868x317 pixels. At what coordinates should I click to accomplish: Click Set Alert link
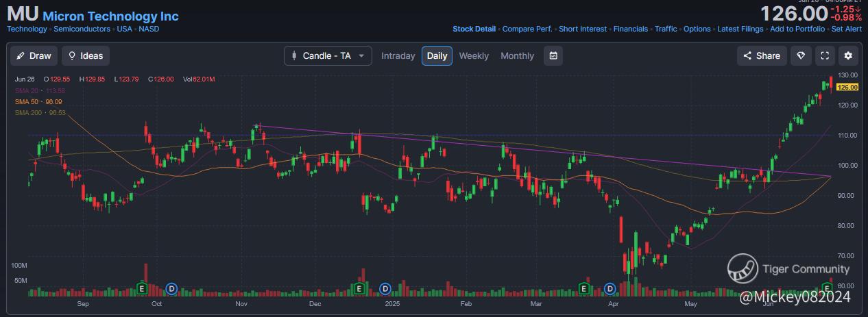[847, 29]
